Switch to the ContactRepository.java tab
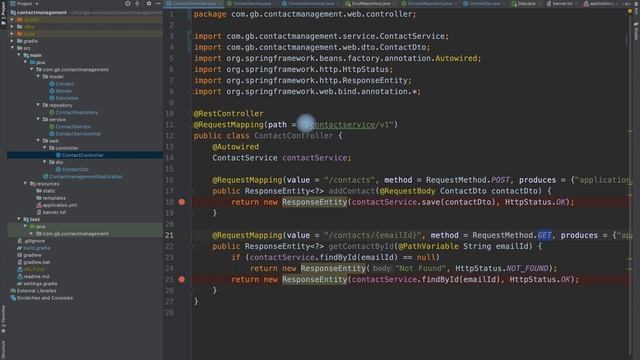The width and height of the screenshot is (640, 360). tap(429, 3)
